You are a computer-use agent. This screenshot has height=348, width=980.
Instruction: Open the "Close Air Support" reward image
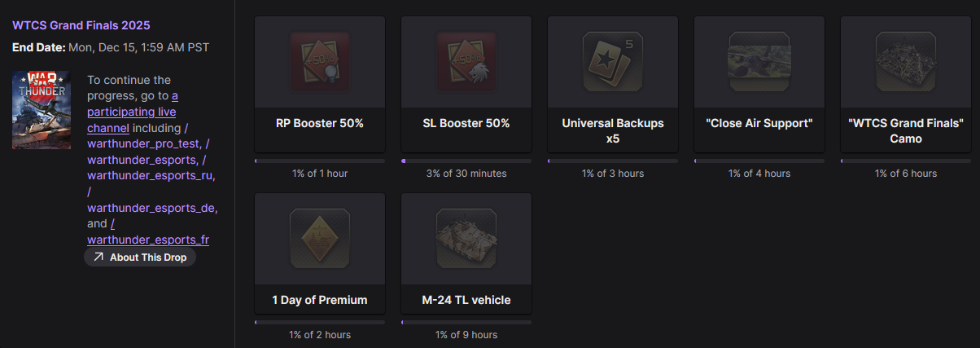pos(759,61)
